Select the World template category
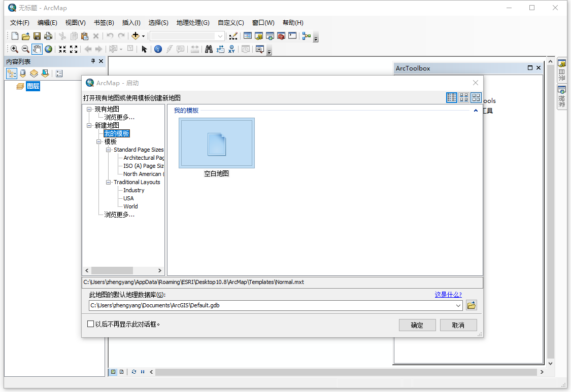 (130, 207)
